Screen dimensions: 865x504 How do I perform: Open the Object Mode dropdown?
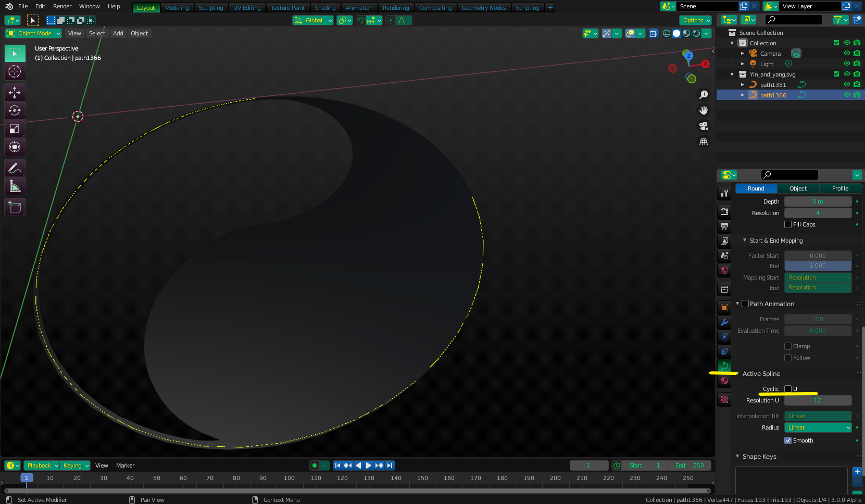tap(33, 33)
